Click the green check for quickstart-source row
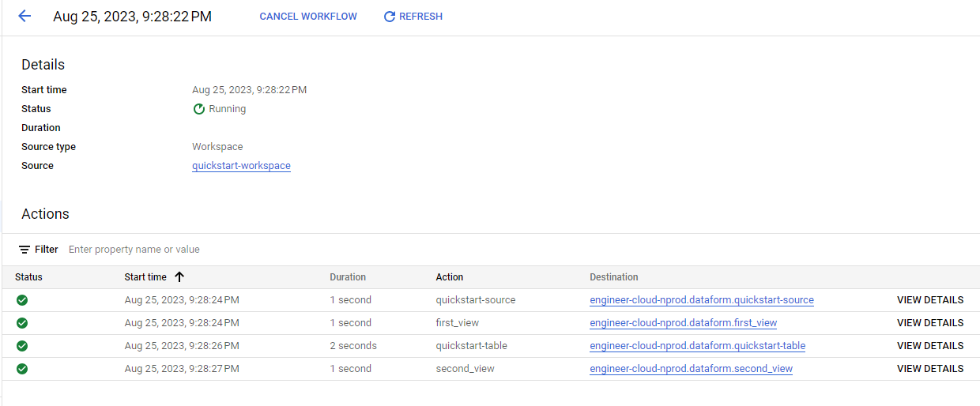This screenshot has height=406, width=980. (x=22, y=300)
